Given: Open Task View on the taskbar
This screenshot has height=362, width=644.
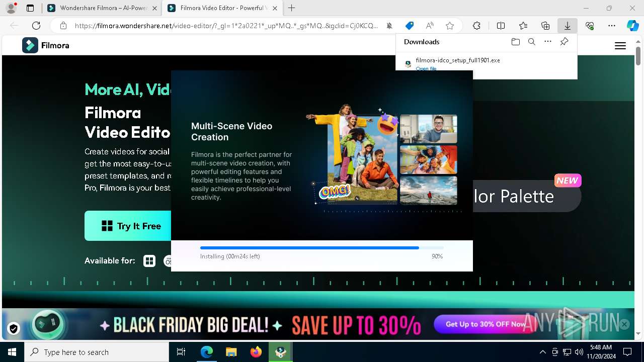Looking at the screenshot, I should point(181,352).
